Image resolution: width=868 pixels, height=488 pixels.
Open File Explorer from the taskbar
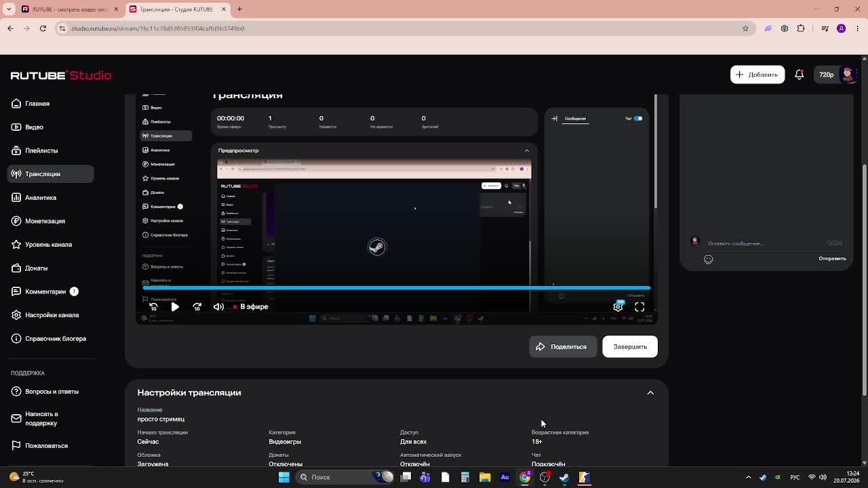[x=485, y=477]
